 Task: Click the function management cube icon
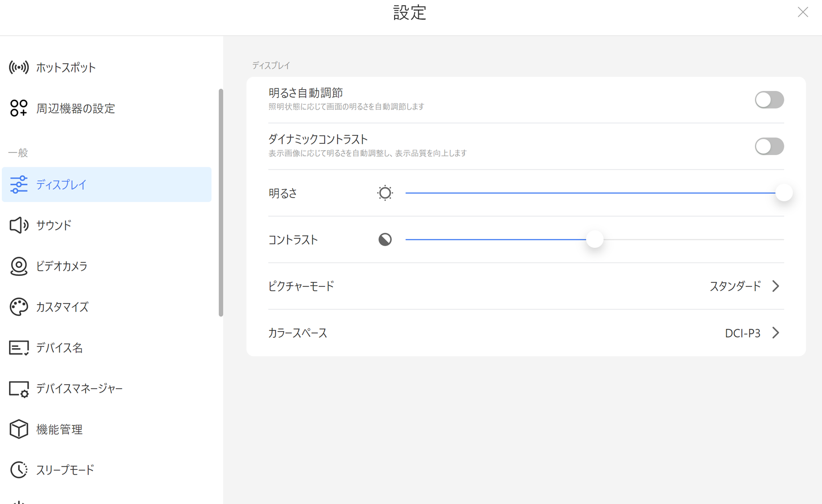point(19,429)
